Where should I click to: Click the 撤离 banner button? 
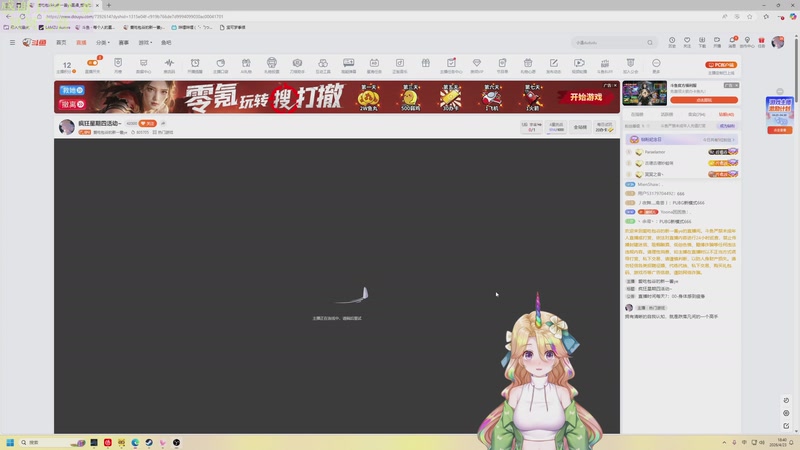72,104
